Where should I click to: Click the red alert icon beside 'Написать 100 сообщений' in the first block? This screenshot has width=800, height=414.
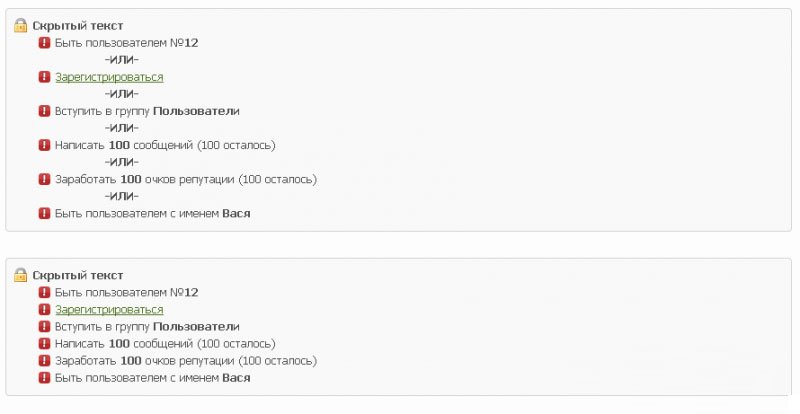point(44,145)
